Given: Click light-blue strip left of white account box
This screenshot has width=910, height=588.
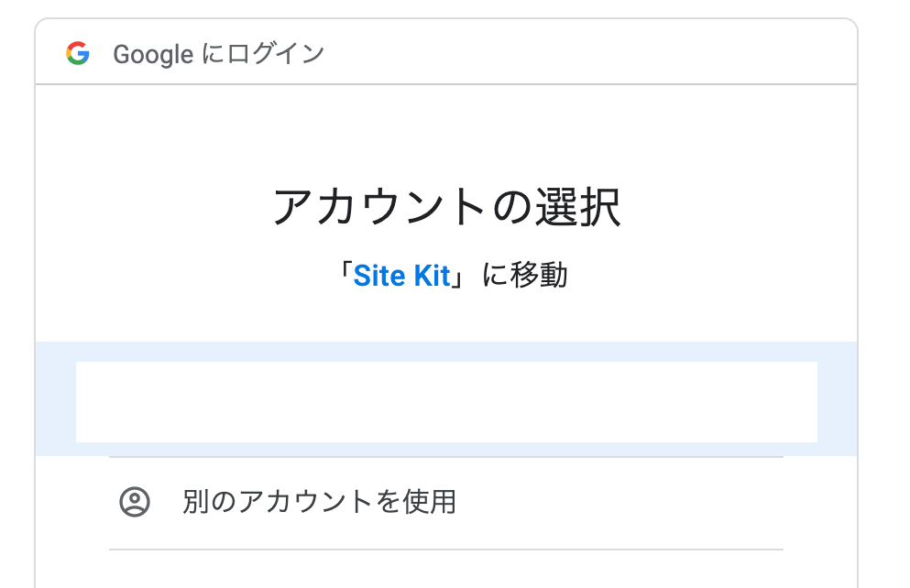Looking at the screenshot, I should point(56,399).
